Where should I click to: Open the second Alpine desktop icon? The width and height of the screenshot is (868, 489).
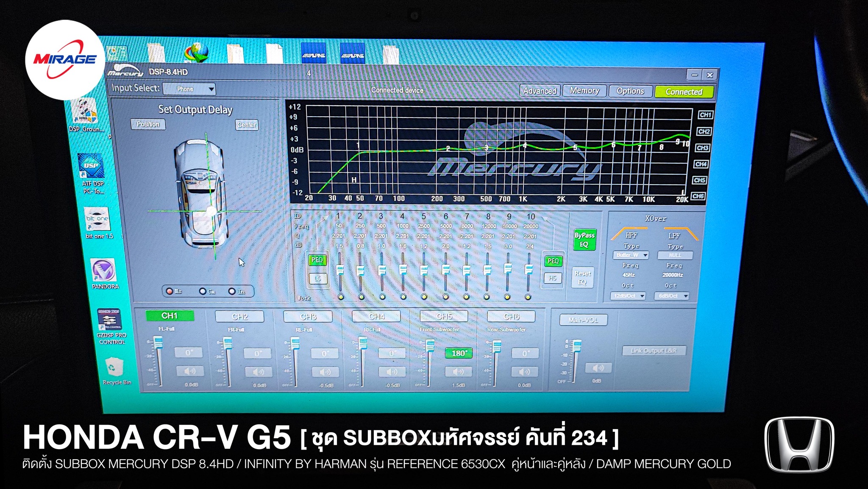click(353, 53)
